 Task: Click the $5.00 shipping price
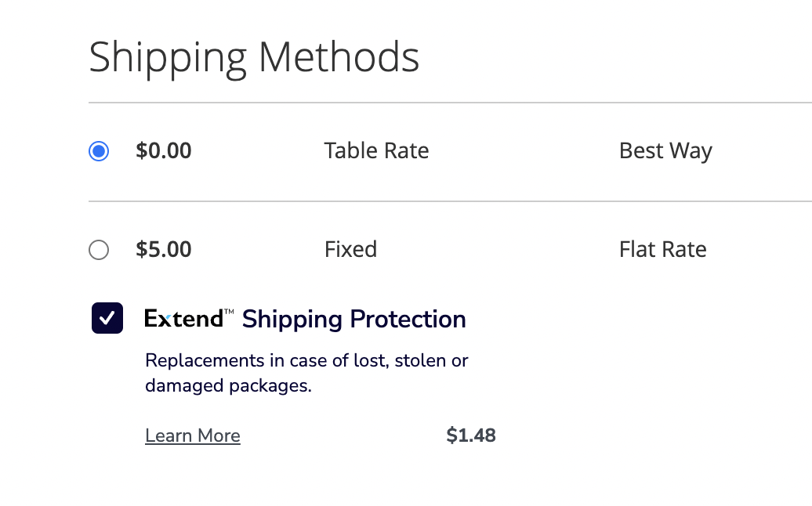(164, 249)
